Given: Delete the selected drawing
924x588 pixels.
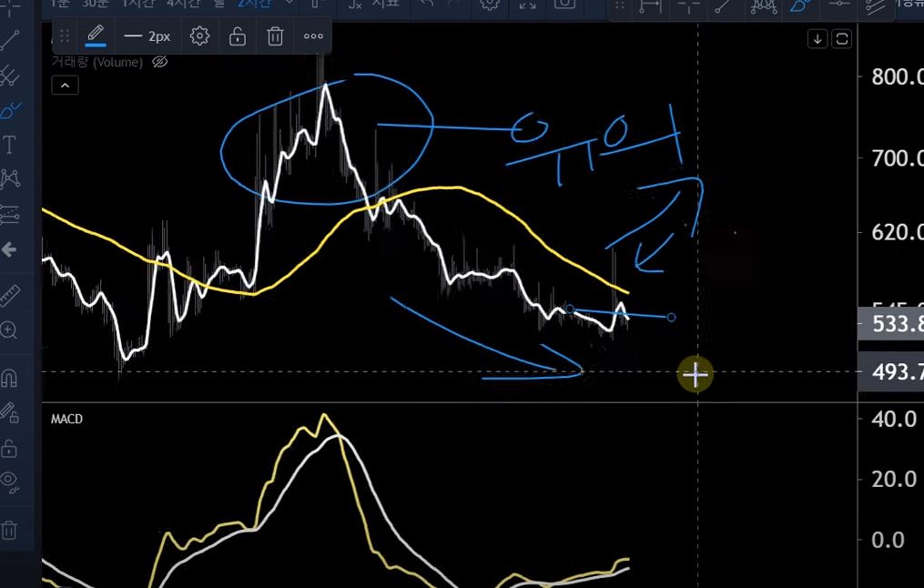Looking at the screenshot, I should (x=275, y=36).
